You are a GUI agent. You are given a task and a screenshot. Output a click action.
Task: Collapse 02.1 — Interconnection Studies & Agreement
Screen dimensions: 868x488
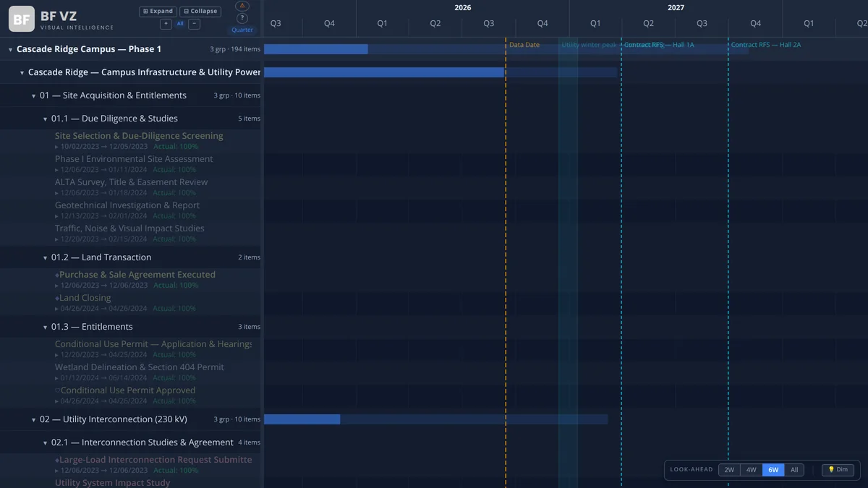(45, 443)
